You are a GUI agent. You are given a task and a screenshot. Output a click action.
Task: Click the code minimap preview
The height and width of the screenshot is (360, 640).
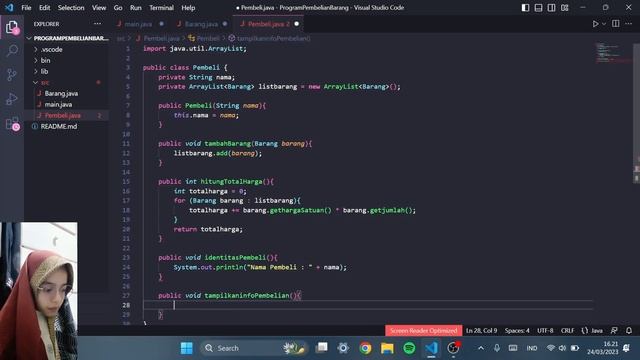click(612, 52)
